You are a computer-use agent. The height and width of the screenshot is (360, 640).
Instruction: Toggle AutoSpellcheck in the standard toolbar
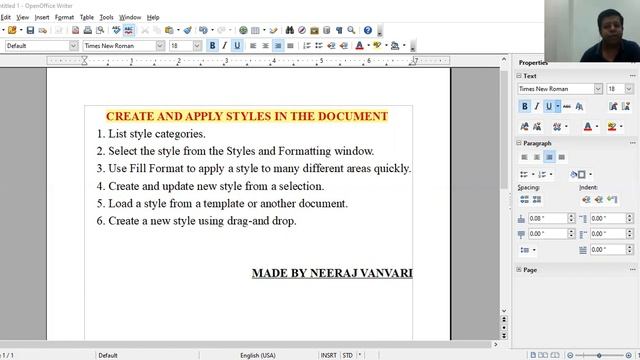(129, 30)
